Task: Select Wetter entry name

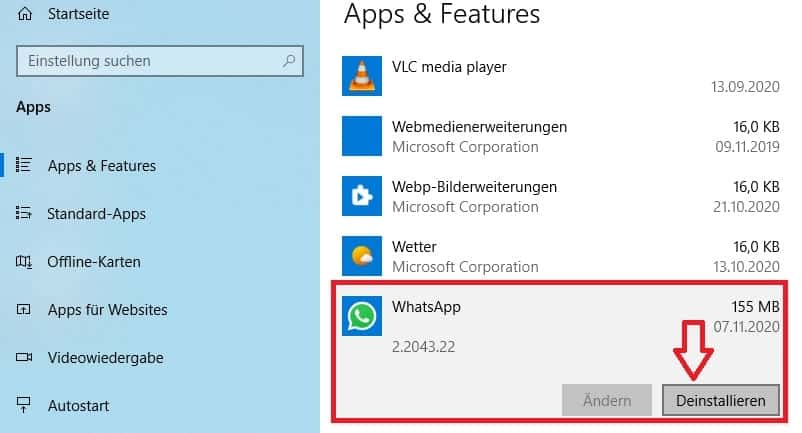Action: tap(414, 247)
